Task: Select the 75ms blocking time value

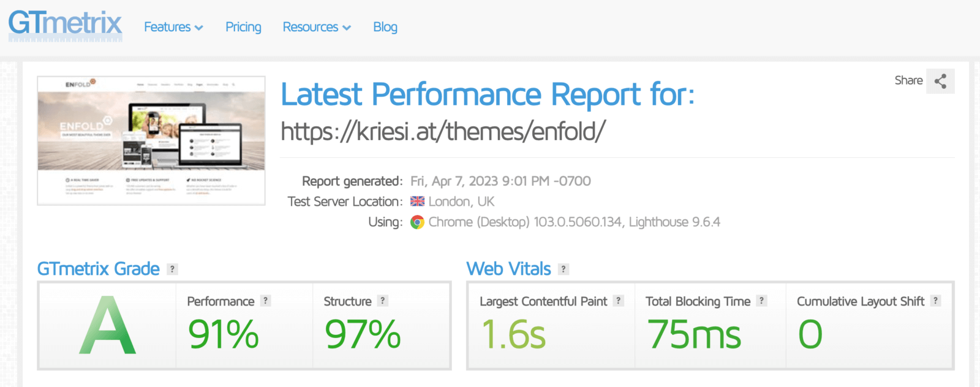Action: click(x=694, y=334)
